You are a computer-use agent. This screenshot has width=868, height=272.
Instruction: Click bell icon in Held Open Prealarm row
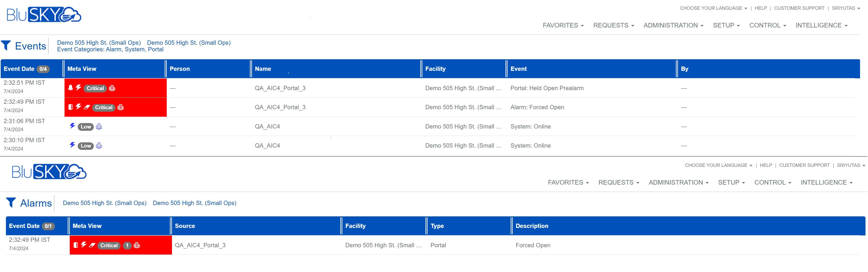point(70,88)
